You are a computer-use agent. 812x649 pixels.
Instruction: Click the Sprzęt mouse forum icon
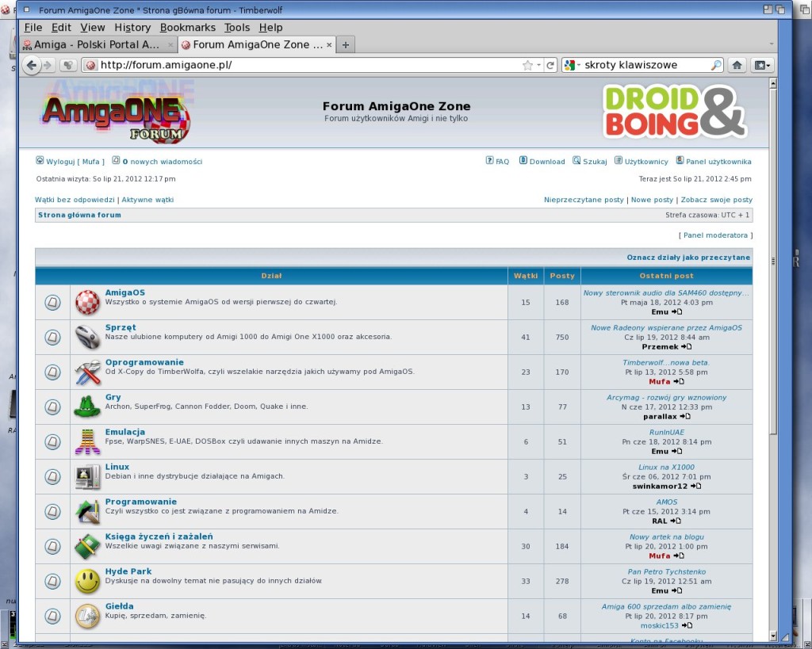click(x=87, y=337)
